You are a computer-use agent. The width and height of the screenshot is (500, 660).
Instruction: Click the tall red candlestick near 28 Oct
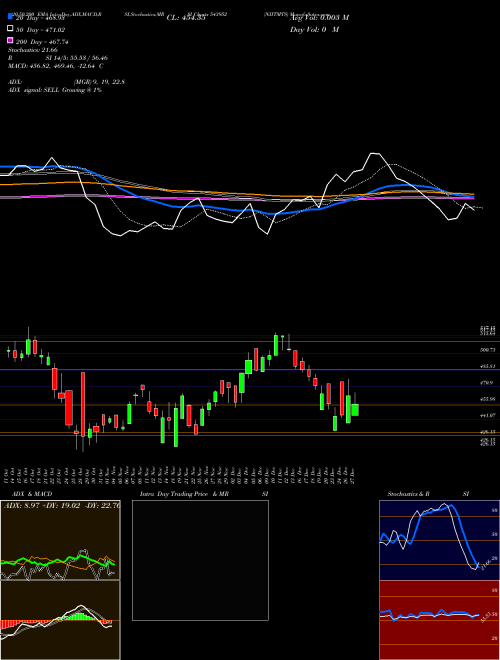pos(83,404)
